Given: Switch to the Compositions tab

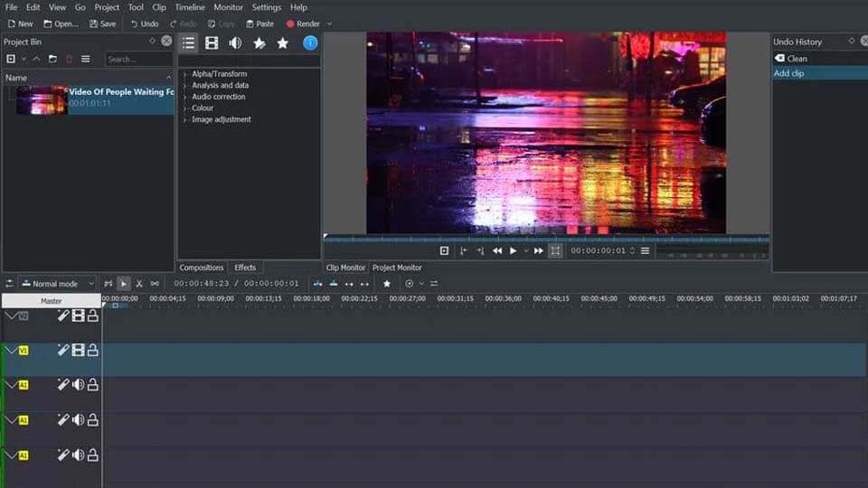Looking at the screenshot, I should (201, 267).
